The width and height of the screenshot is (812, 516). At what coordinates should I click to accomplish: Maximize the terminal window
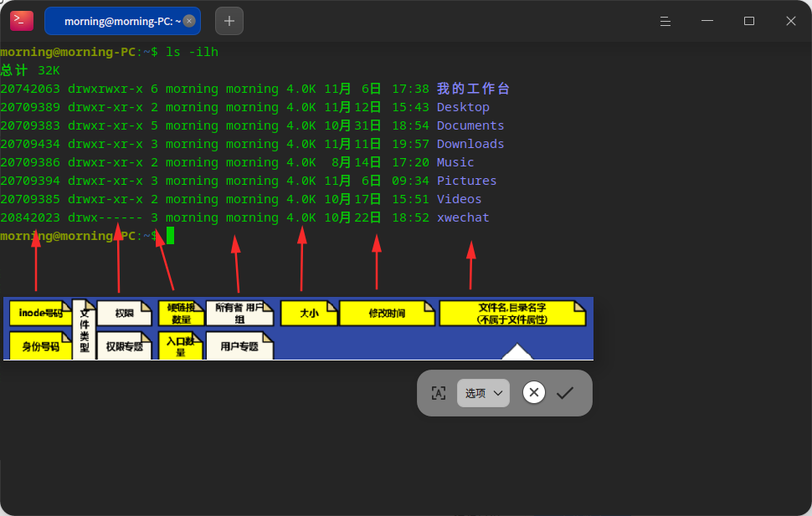pyautogui.click(x=749, y=21)
